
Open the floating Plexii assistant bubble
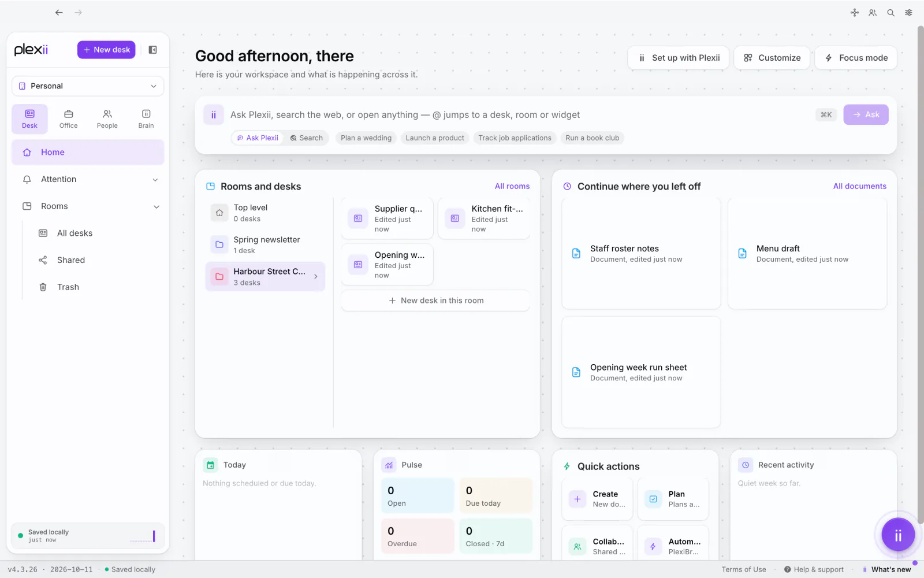coord(898,535)
